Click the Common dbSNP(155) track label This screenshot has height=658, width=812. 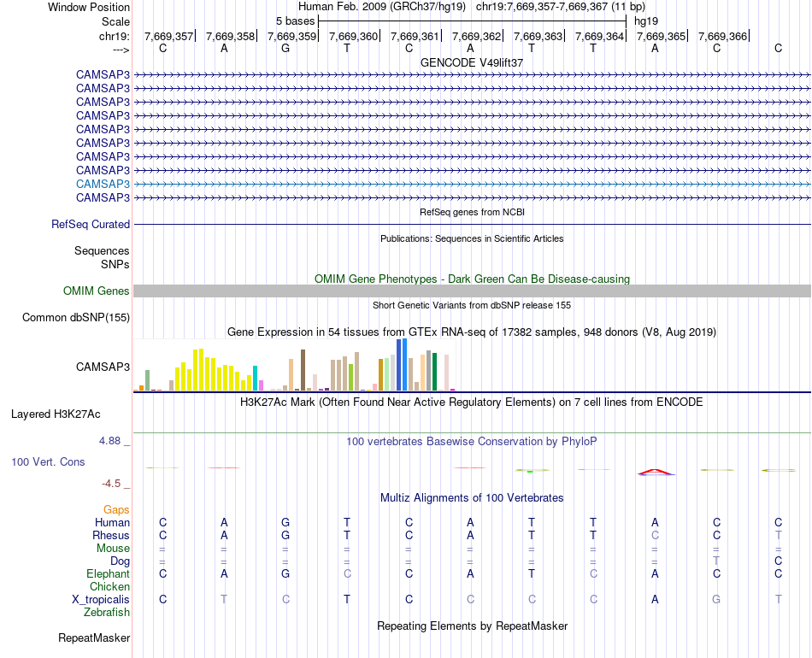click(75, 317)
